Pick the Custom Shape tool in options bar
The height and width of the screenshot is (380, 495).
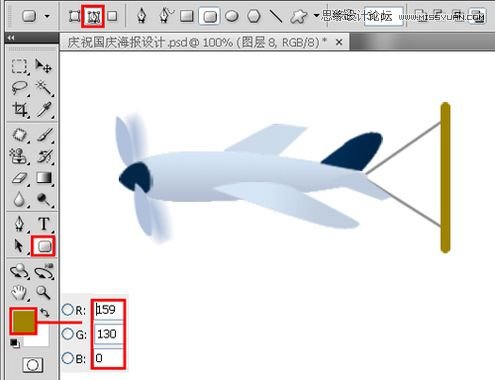pyautogui.click(x=298, y=16)
